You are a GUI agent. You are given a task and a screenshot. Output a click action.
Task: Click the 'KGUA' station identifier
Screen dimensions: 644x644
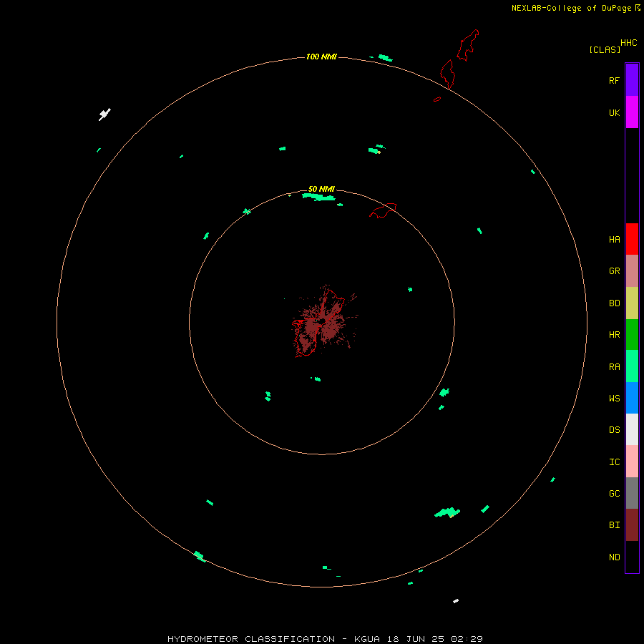click(367, 639)
